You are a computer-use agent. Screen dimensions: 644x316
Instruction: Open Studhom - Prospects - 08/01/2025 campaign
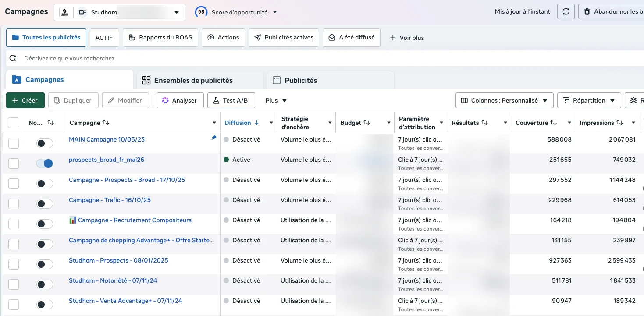tap(118, 260)
